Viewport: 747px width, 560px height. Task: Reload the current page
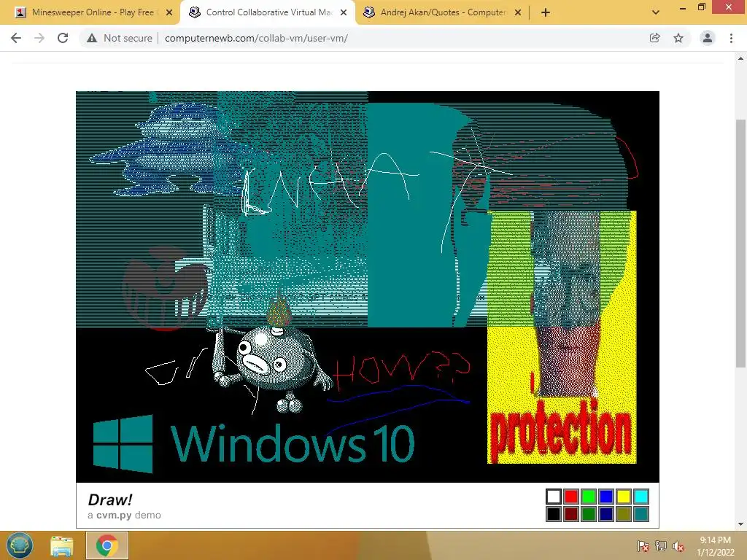coord(63,38)
